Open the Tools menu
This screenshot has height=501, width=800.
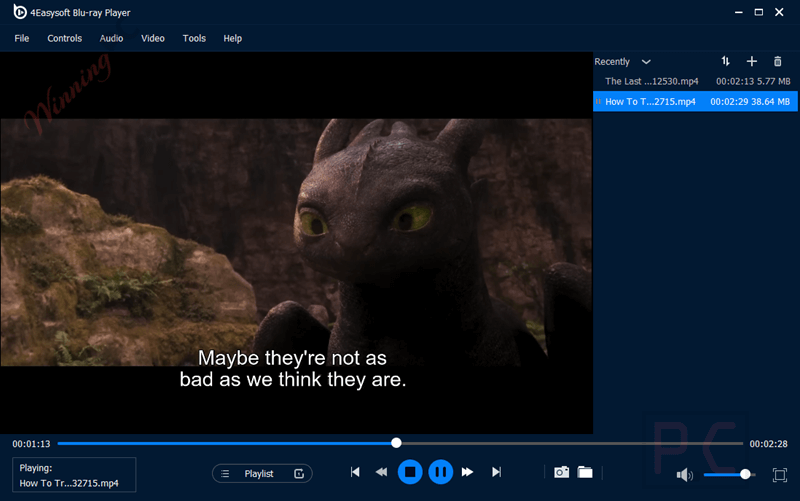coord(194,38)
